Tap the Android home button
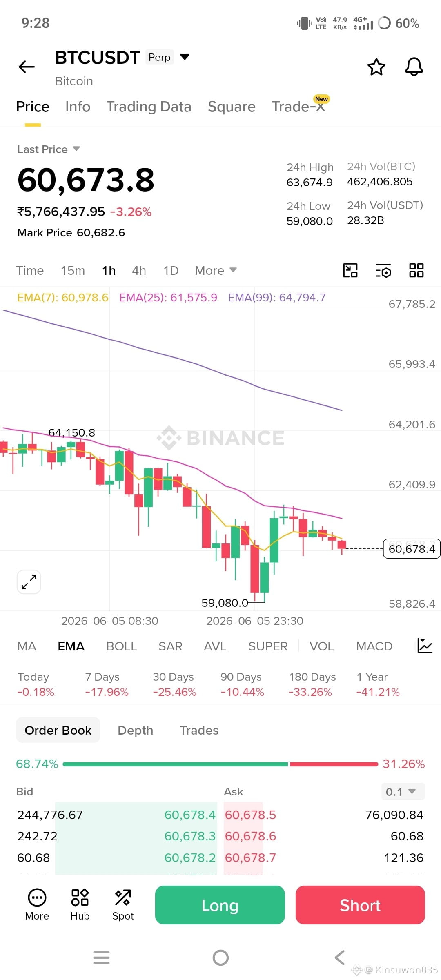441x980 pixels. point(220,958)
